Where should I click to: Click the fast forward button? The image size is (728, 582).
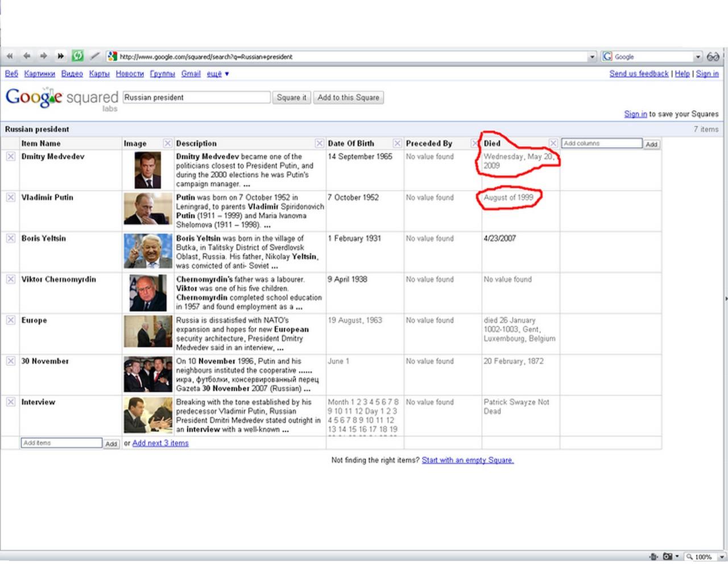[60, 56]
